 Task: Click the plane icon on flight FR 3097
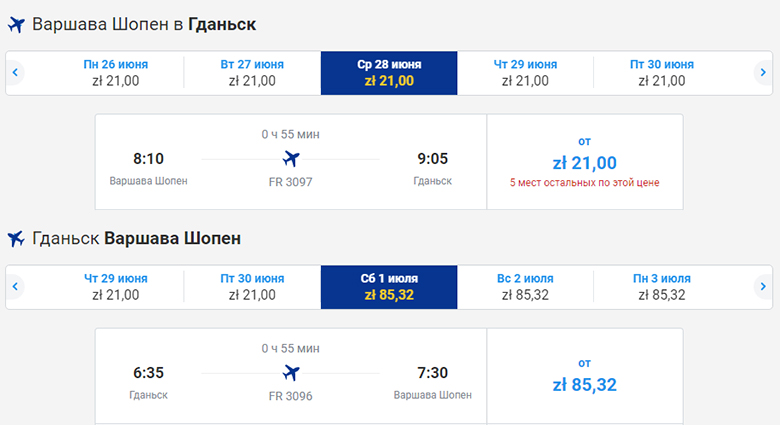click(x=291, y=158)
